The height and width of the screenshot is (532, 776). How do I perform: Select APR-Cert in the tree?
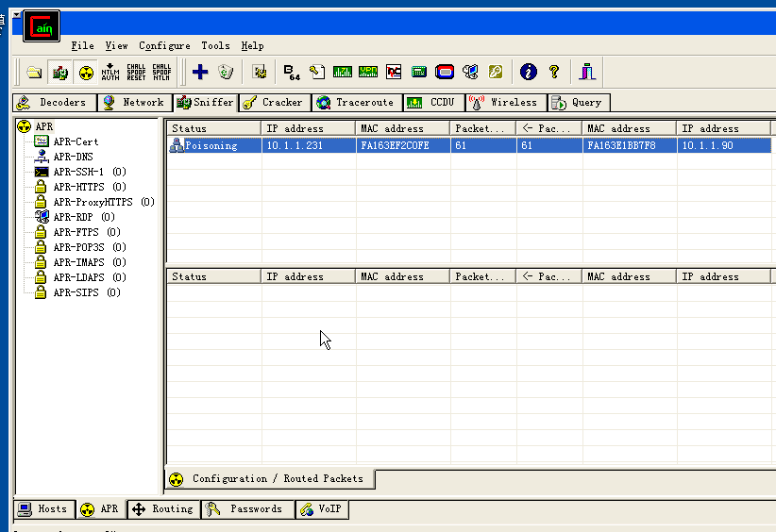[x=76, y=141]
